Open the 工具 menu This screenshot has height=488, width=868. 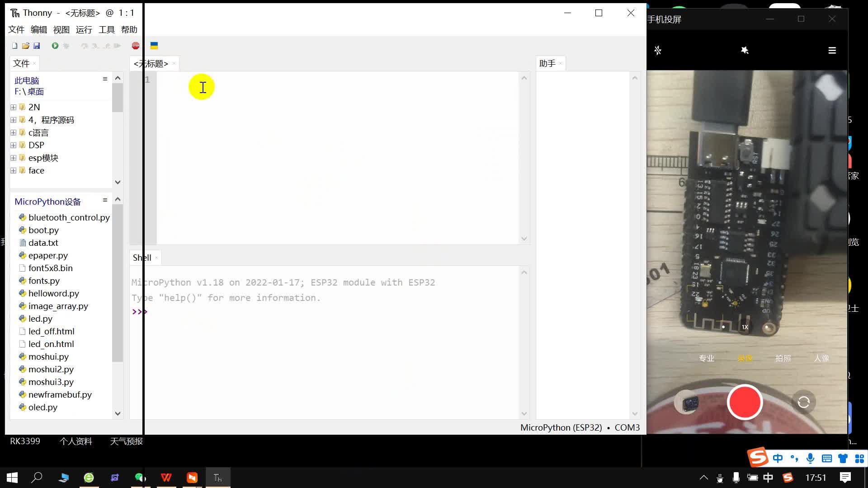point(107,30)
